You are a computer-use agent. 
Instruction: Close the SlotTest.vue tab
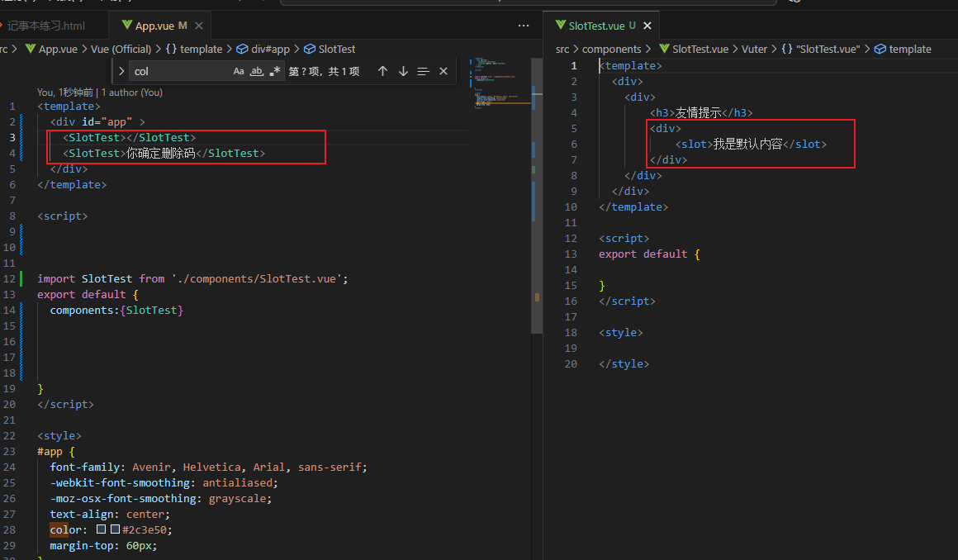point(647,26)
